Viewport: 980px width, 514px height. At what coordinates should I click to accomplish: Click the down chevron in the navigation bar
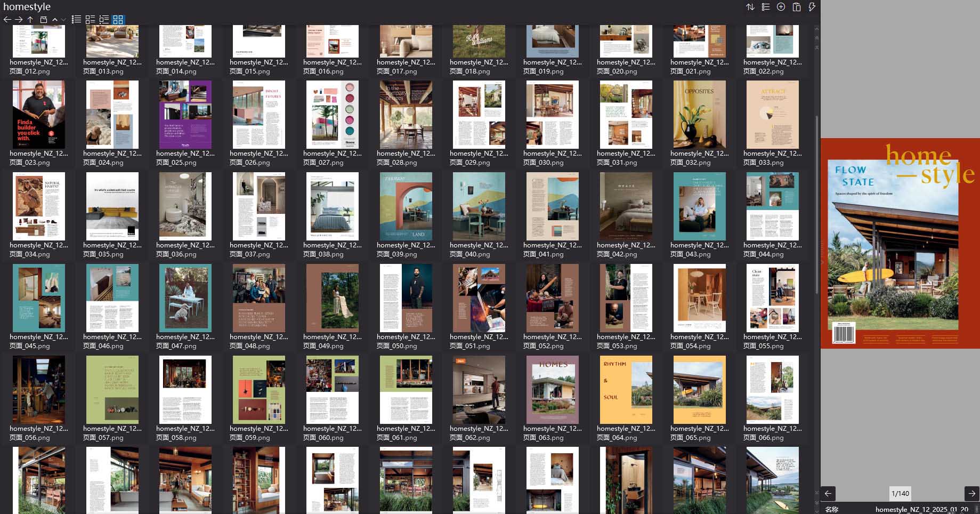[x=63, y=20]
